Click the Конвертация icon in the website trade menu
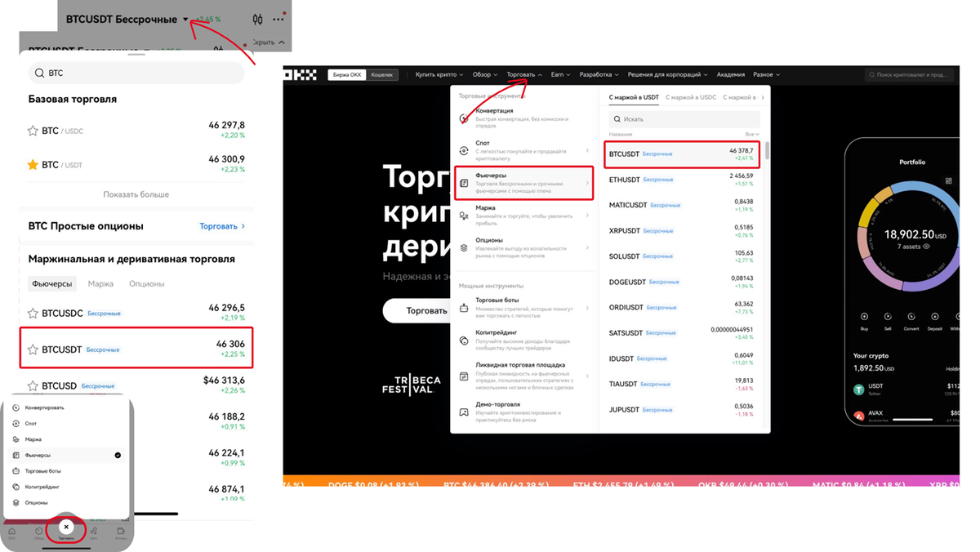Image resolution: width=980 pixels, height=552 pixels. pyautogui.click(x=464, y=118)
